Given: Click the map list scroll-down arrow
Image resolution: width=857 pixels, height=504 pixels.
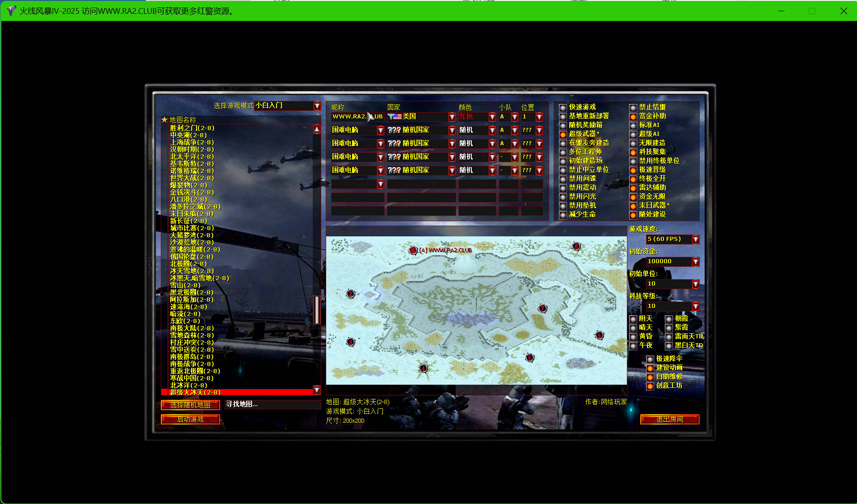Looking at the screenshot, I should [x=317, y=390].
